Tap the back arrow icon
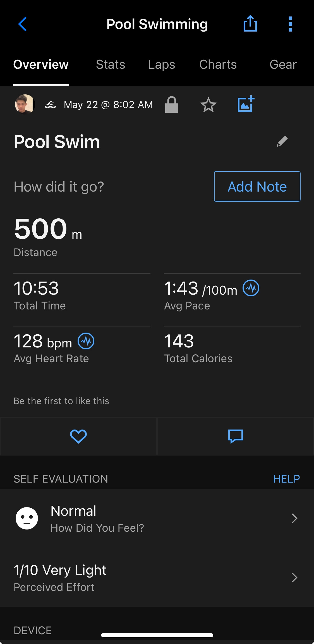The height and width of the screenshot is (644, 314). (x=22, y=24)
